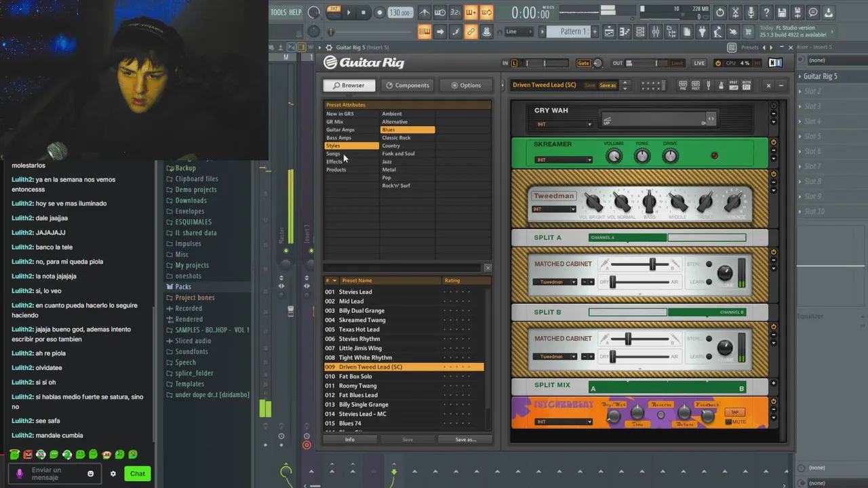This screenshot has height=488, width=868.
Task: Click the green Chat button
Action: [138, 474]
